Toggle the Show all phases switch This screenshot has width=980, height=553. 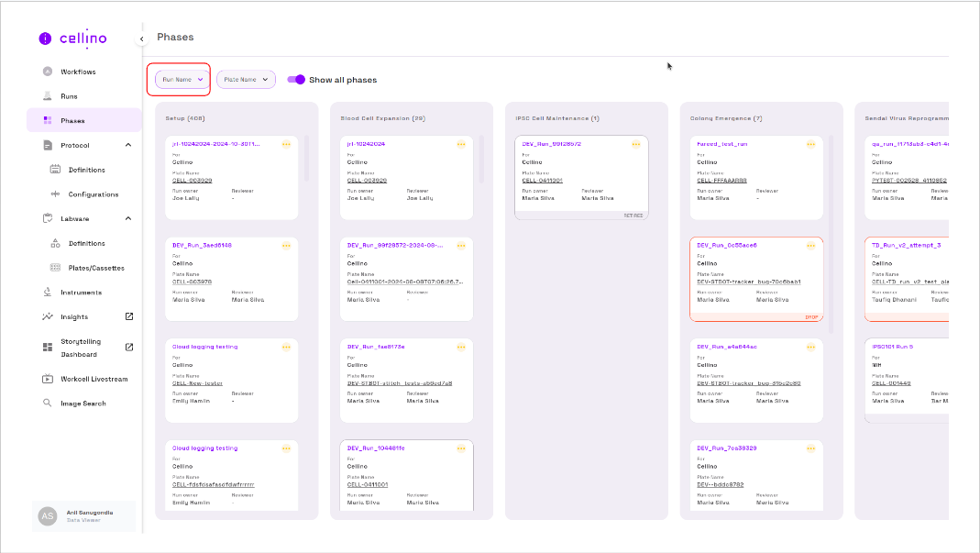tap(296, 80)
